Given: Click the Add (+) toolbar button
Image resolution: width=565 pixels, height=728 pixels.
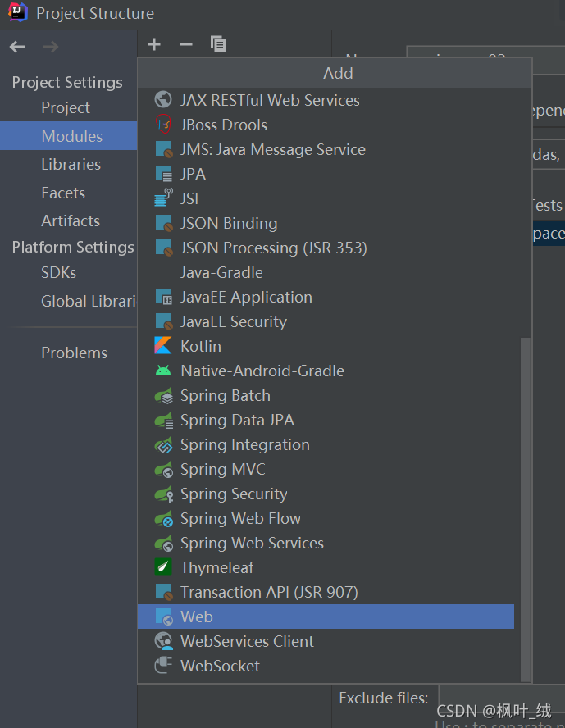Looking at the screenshot, I should (153, 44).
